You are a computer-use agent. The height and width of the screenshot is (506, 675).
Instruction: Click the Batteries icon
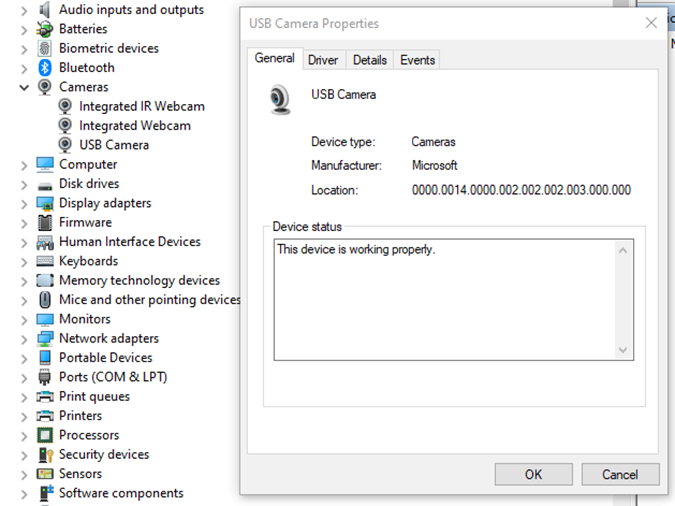pos(45,29)
